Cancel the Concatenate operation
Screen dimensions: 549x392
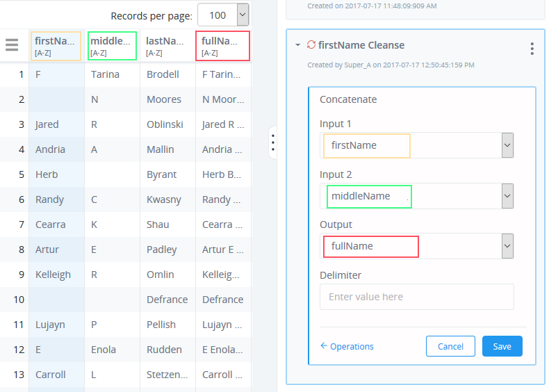click(450, 346)
